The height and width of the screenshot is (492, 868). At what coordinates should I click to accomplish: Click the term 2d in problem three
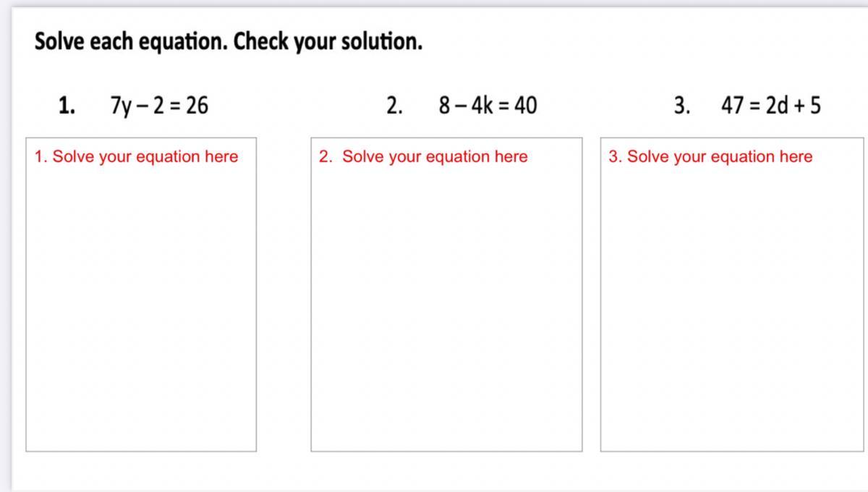coord(778,106)
